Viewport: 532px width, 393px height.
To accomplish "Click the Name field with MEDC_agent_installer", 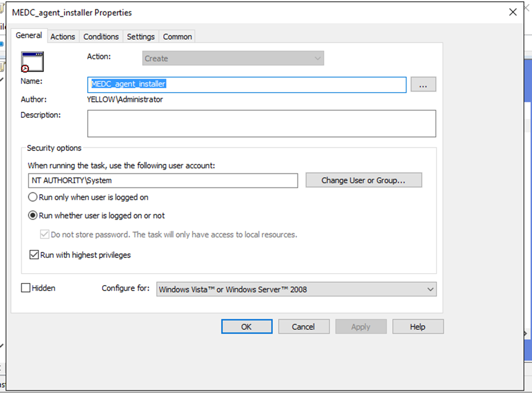I will 247,84.
